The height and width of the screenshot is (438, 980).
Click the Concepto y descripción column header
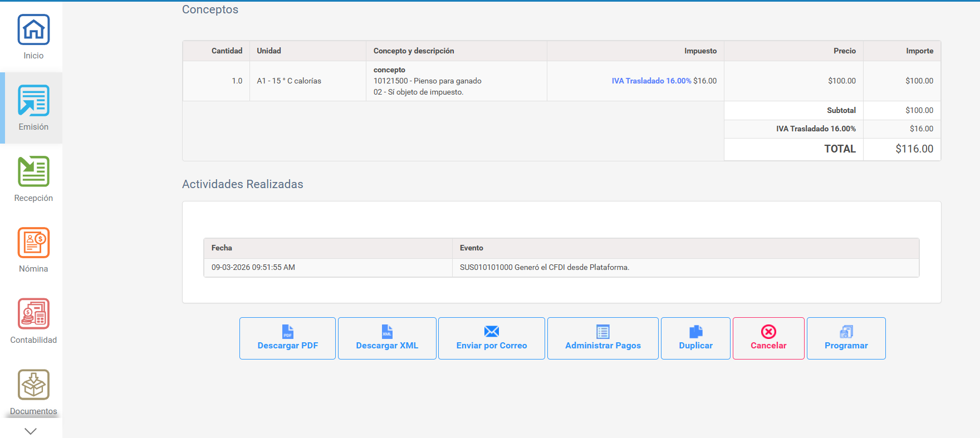pyautogui.click(x=413, y=51)
